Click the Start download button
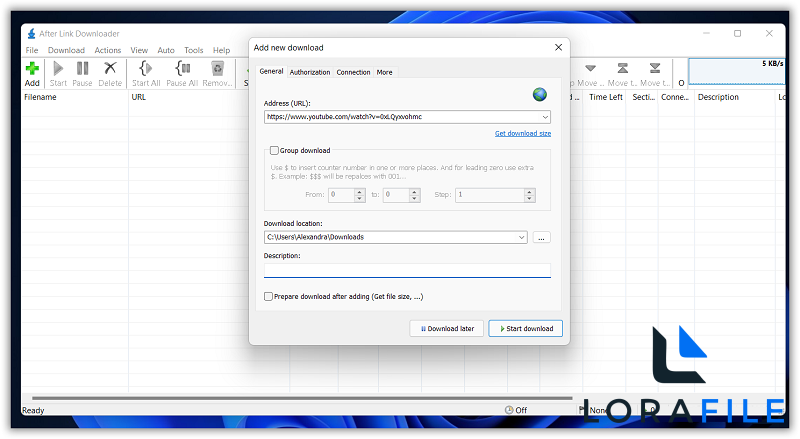The image size is (800, 439). 526,329
